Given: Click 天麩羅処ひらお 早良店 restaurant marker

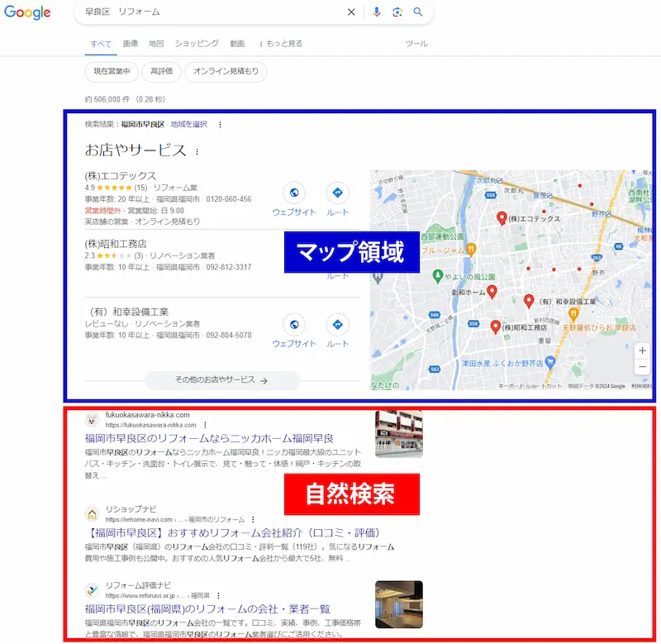Looking at the screenshot, I should click(x=573, y=314).
